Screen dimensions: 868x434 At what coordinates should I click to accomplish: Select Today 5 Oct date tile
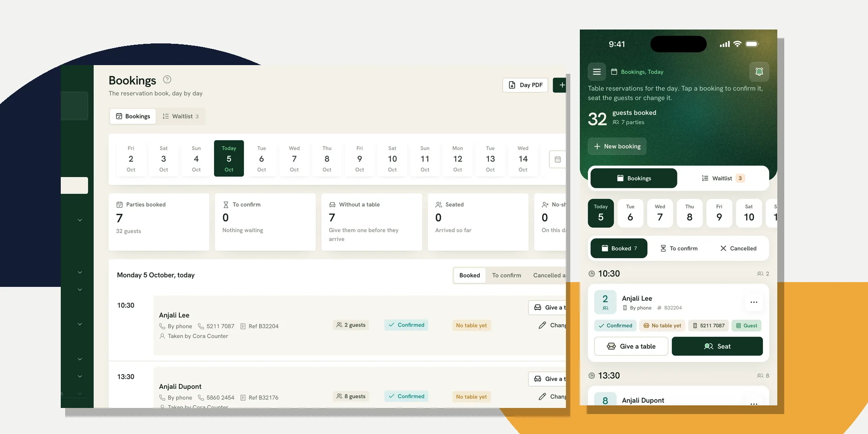(229, 158)
